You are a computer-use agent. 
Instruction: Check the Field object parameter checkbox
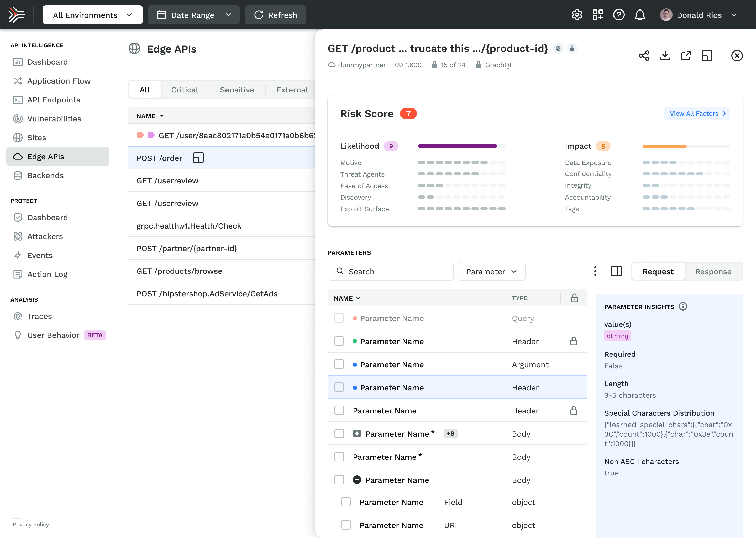(346, 502)
